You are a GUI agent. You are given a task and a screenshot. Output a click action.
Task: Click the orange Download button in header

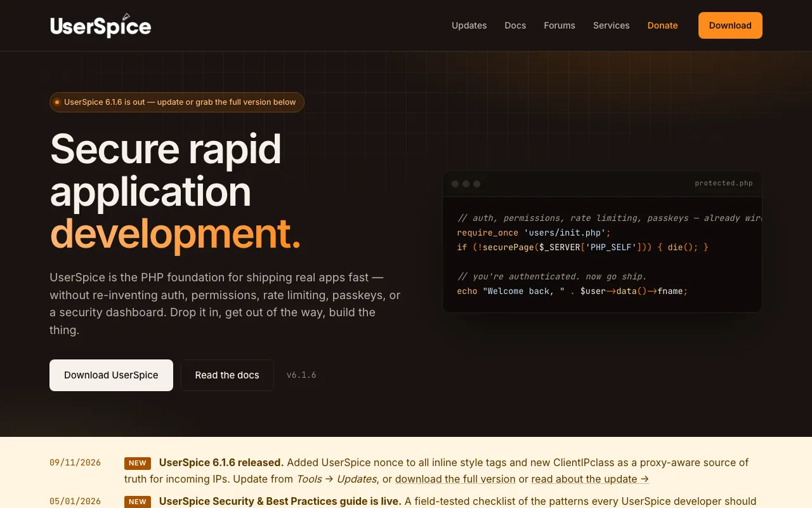point(730,25)
